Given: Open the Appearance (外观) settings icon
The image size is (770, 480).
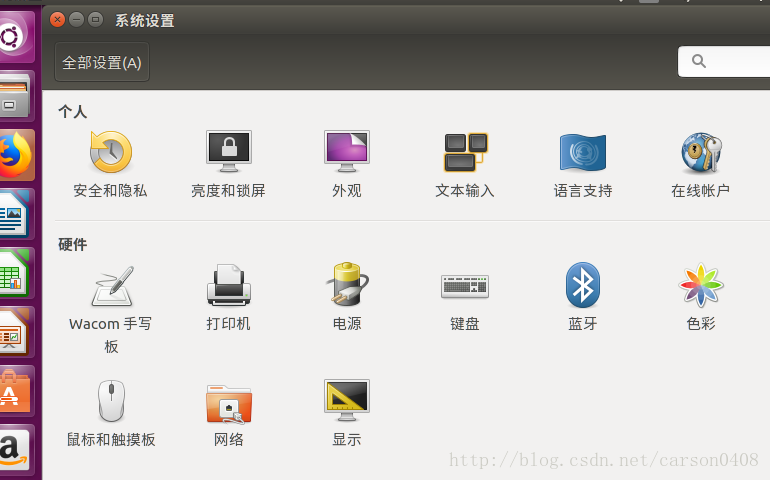Looking at the screenshot, I should [347, 151].
